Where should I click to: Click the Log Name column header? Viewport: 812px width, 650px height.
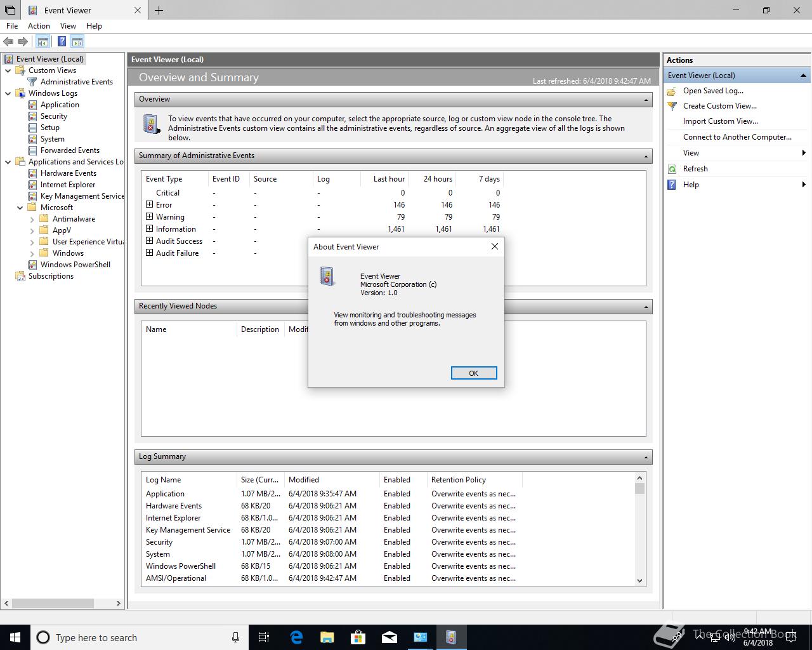coord(188,480)
